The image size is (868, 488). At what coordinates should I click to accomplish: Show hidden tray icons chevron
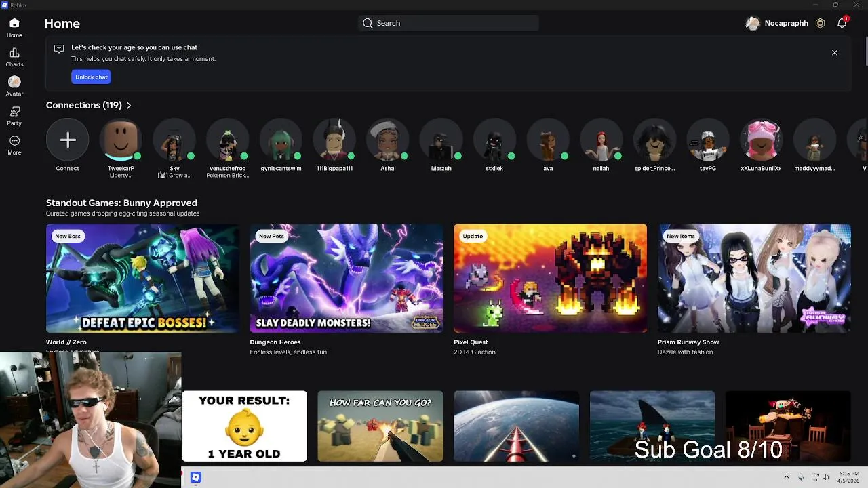point(786,477)
